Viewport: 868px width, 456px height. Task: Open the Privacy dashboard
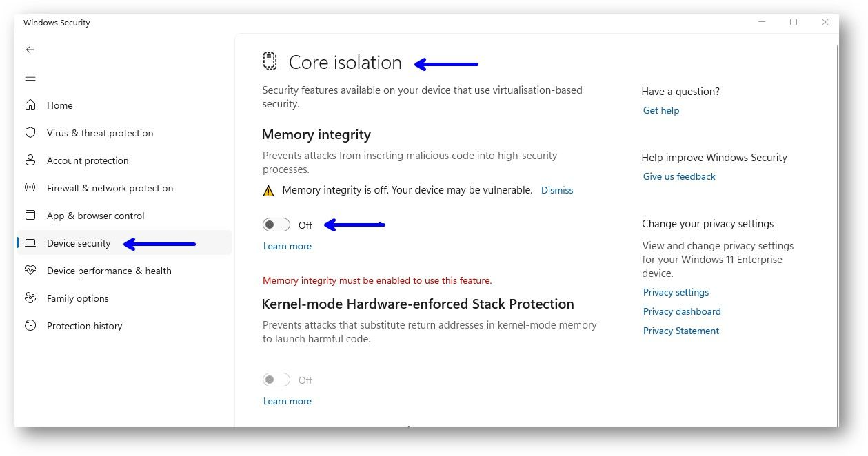tap(681, 311)
